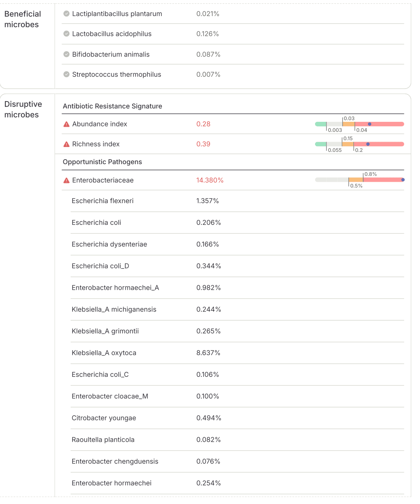Click the Abundance index range bar marker
This screenshot has width=420, height=504.
click(x=369, y=124)
